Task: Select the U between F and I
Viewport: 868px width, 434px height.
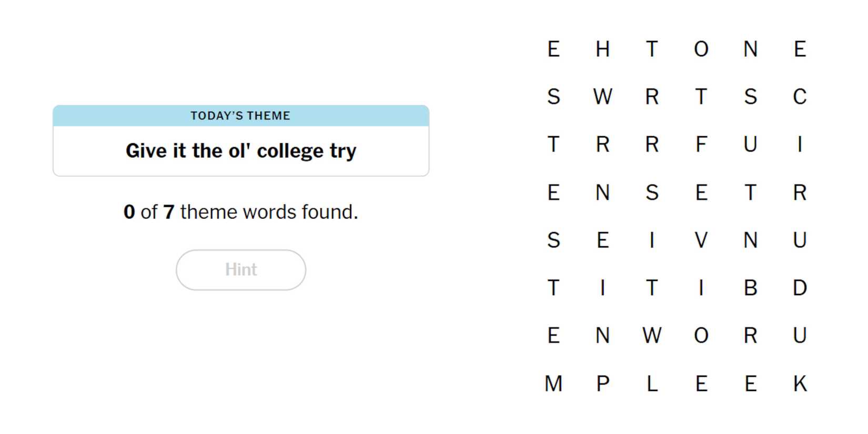Action: [x=751, y=144]
